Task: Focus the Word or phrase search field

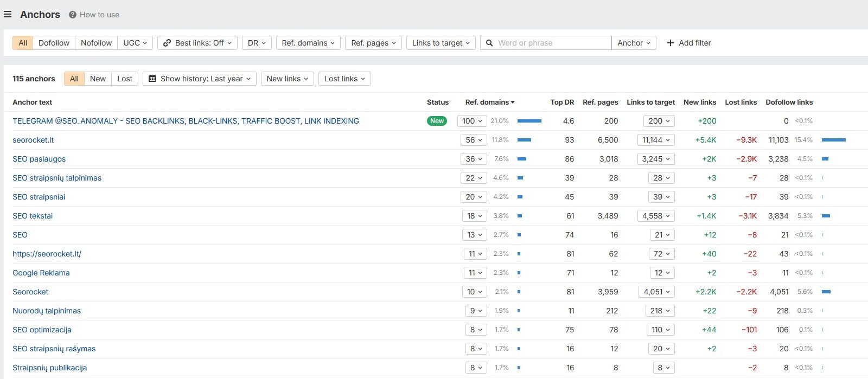Action: [x=552, y=43]
